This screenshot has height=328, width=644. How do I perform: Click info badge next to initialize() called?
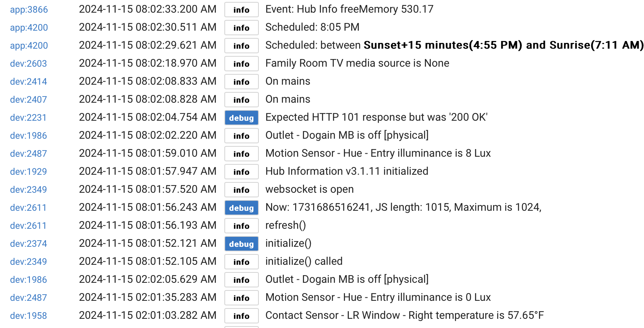(x=241, y=262)
